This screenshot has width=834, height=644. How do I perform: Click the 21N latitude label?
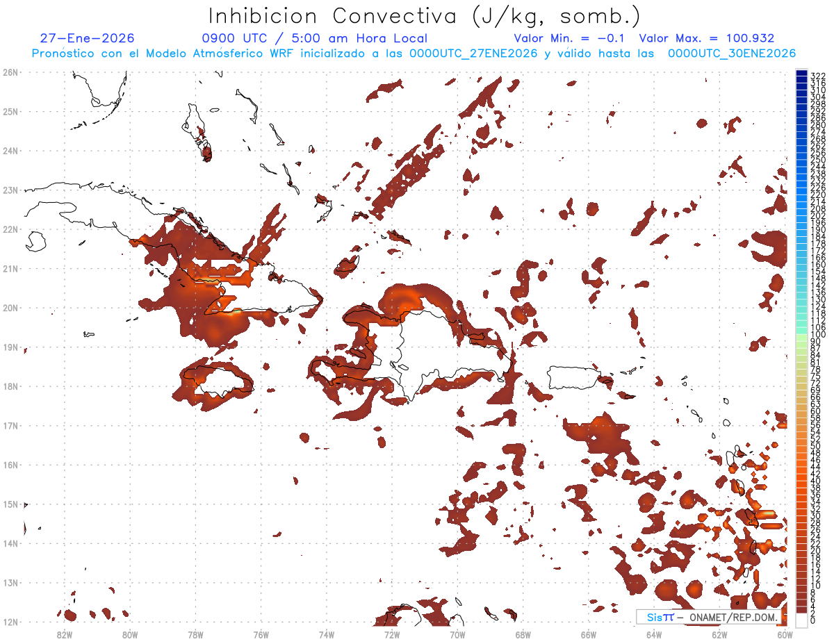[x=10, y=268]
